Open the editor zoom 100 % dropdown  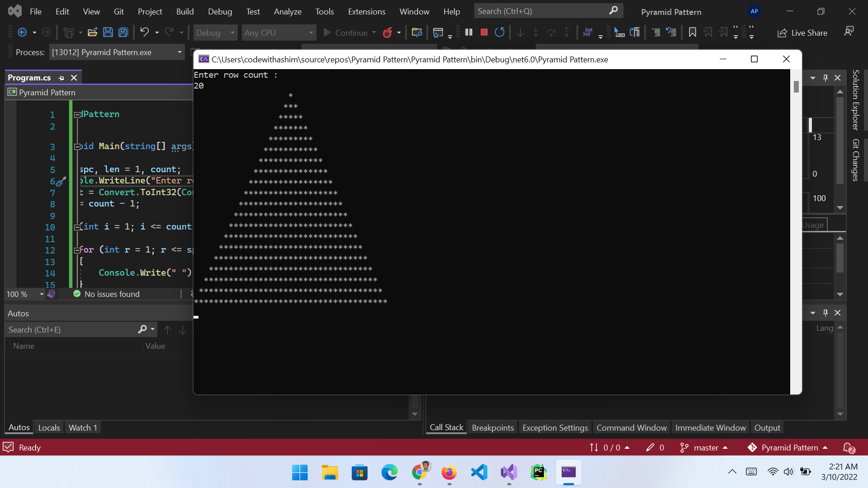pyautogui.click(x=42, y=294)
